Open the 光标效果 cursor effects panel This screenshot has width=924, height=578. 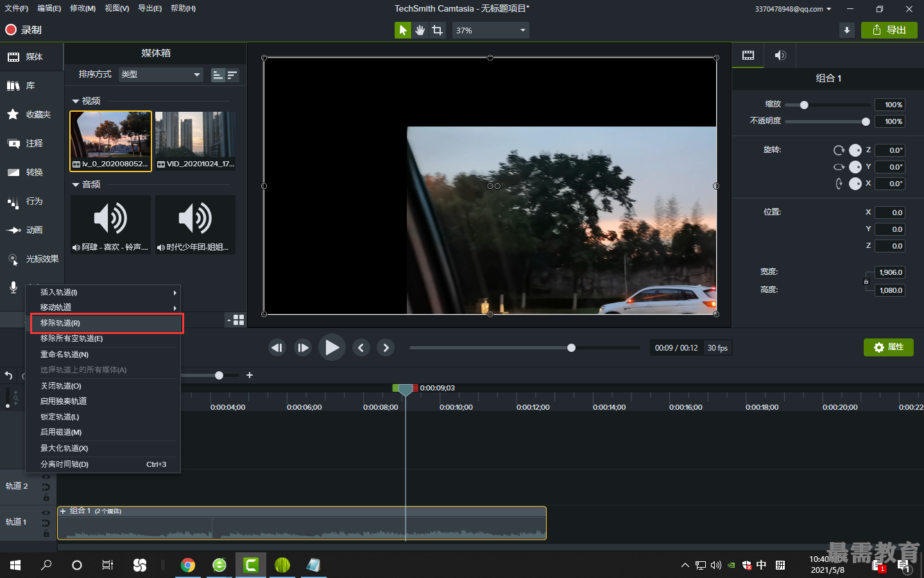coord(31,259)
